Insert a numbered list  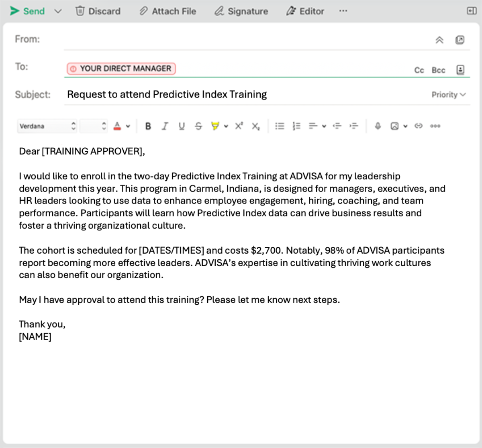tap(296, 126)
